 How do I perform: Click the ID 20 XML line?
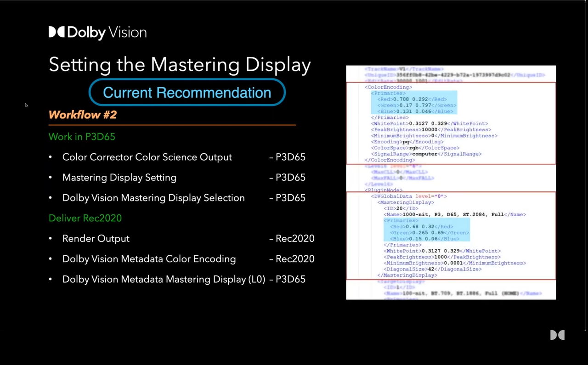tap(401, 208)
